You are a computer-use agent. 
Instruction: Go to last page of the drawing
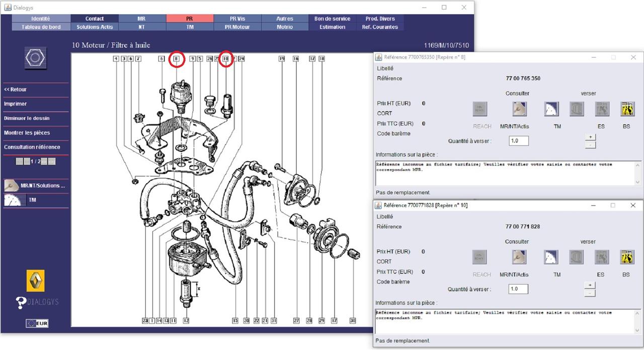pos(52,162)
